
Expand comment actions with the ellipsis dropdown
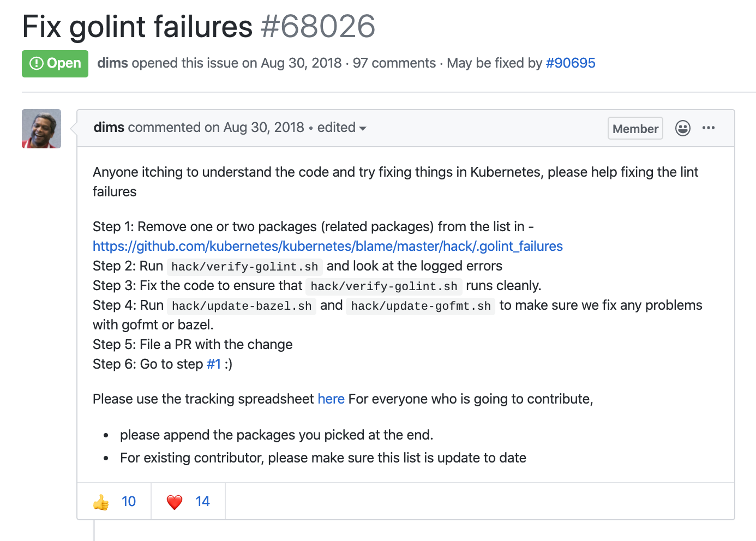click(709, 128)
